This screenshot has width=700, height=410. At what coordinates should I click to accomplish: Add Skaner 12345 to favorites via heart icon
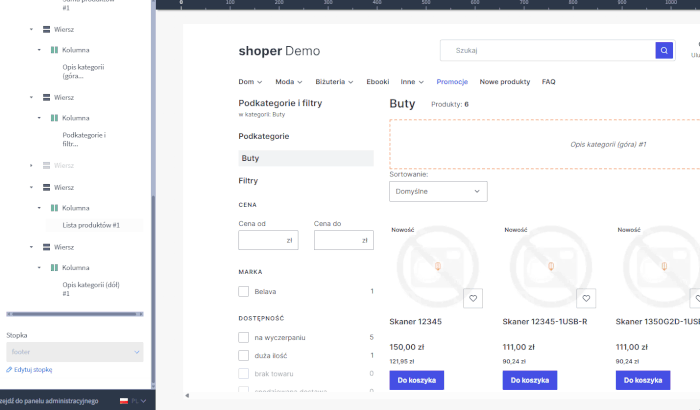coord(474,298)
